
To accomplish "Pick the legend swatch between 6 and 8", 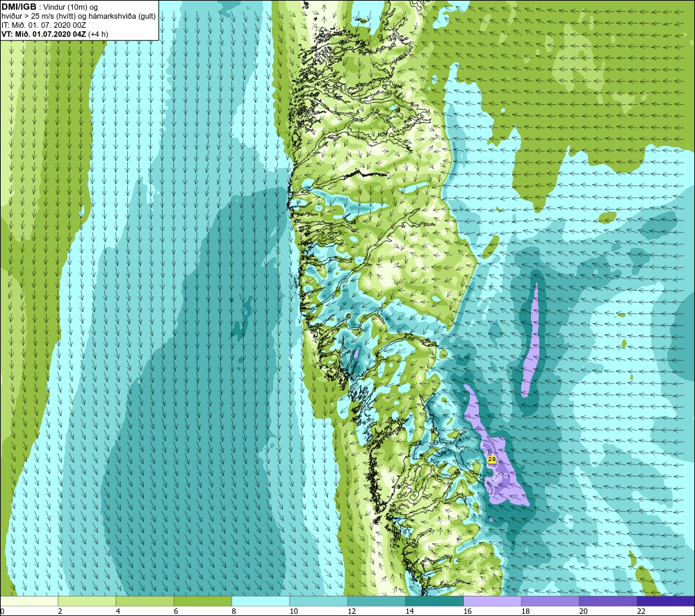I will coord(203,601).
